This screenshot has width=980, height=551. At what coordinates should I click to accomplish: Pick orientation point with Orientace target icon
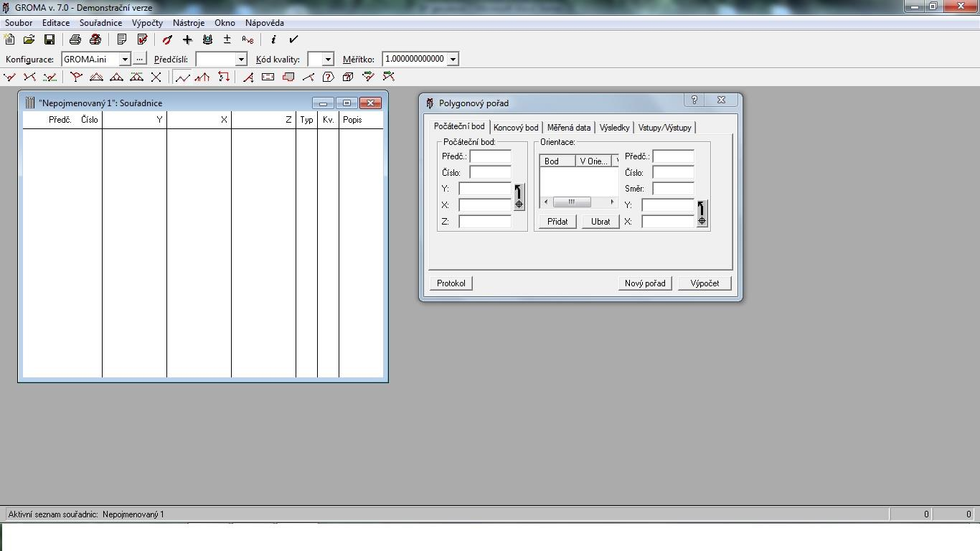click(x=702, y=213)
